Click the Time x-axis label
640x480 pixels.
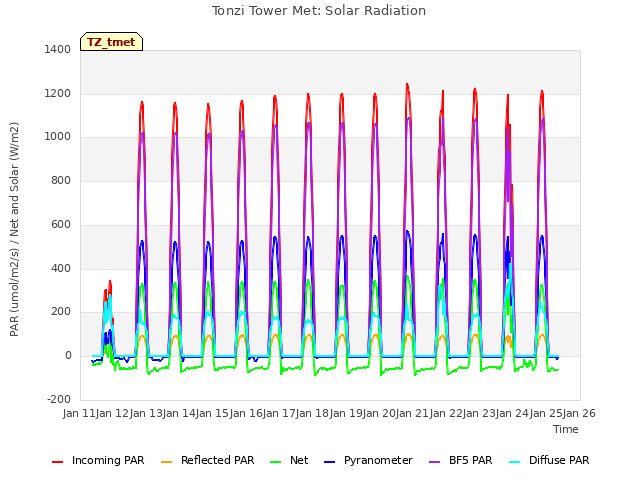(566, 429)
